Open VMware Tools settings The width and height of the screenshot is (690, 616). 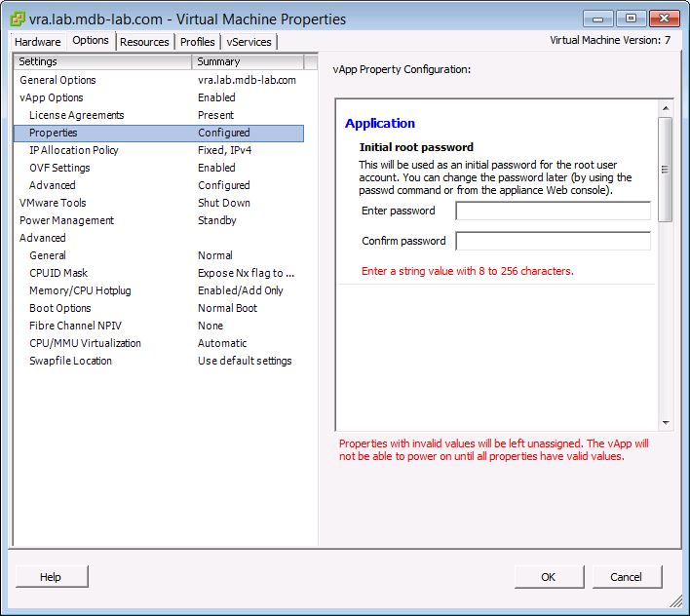[53, 203]
